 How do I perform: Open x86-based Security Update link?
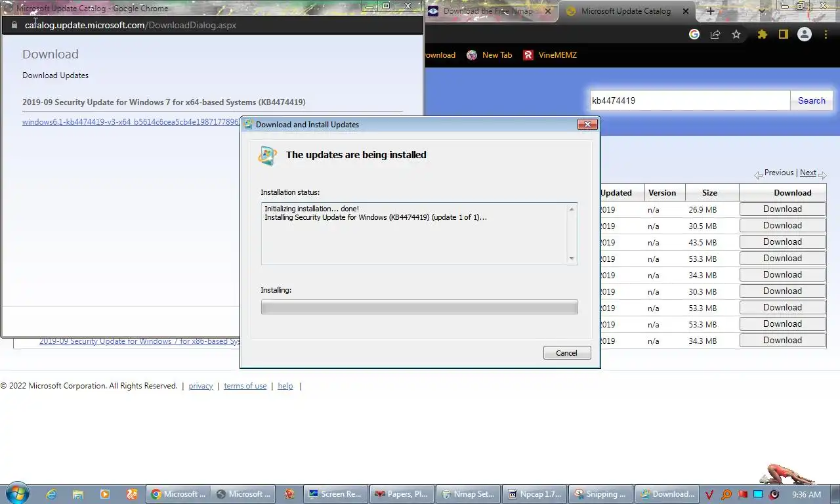(x=139, y=341)
